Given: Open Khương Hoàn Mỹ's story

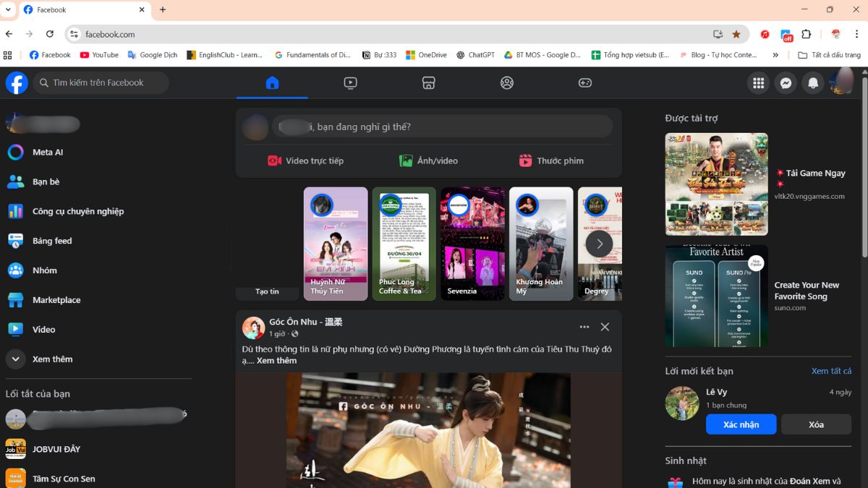Looking at the screenshot, I should point(541,244).
